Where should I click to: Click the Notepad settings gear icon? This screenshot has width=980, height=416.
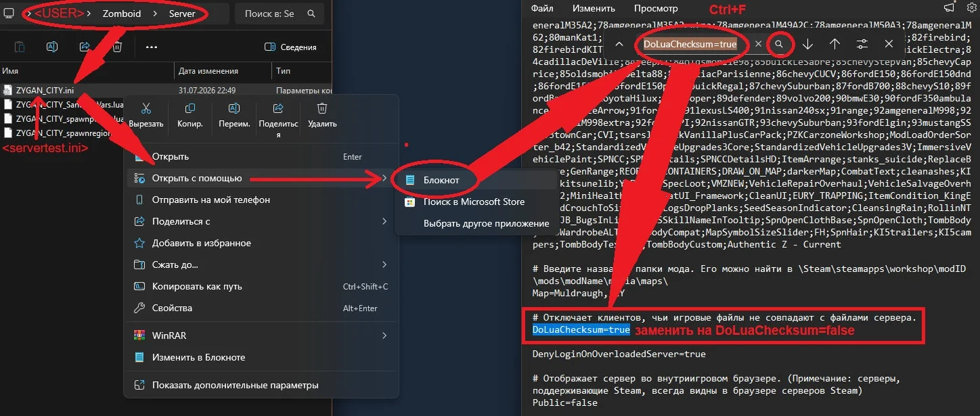pos(973,9)
